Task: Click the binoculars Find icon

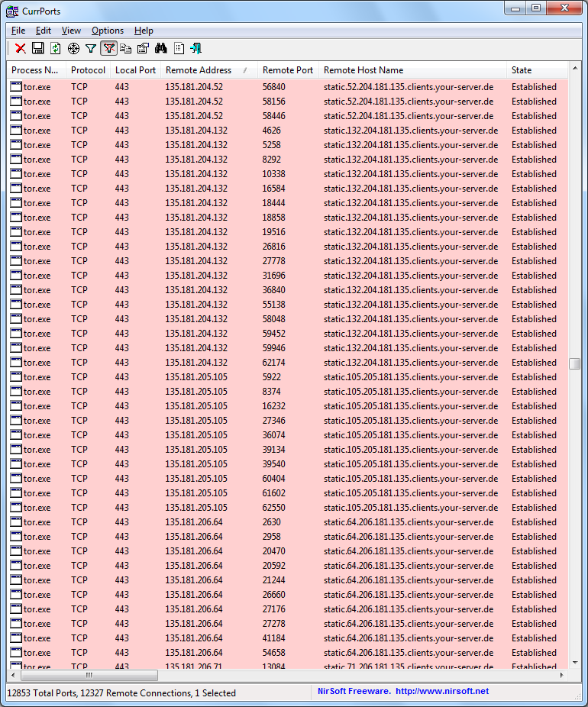Action: click(x=161, y=48)
